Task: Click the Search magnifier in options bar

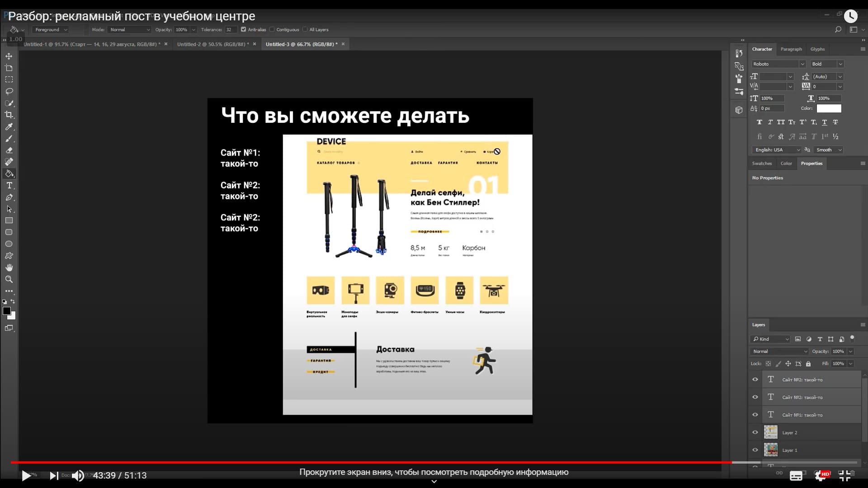Action: [838, 29]
